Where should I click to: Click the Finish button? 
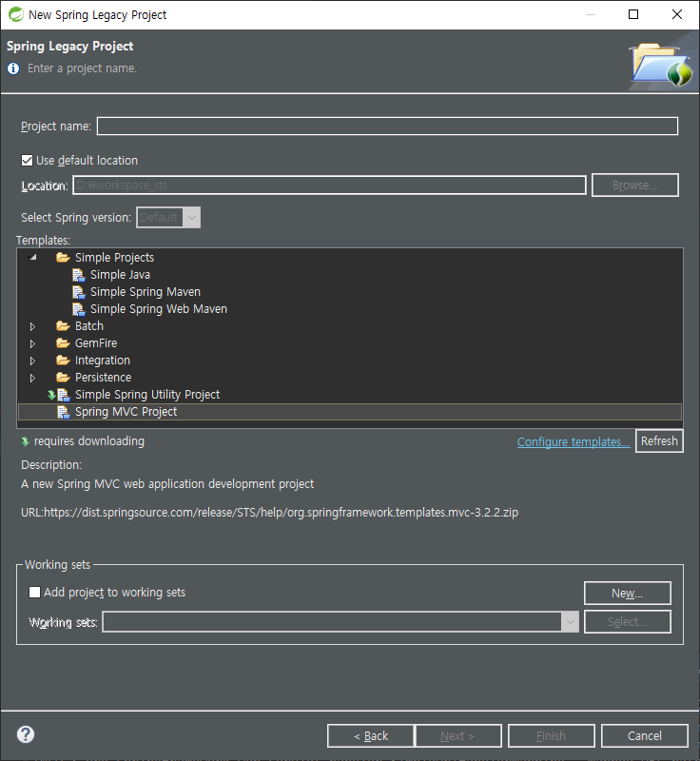click(x=551, y=735)
